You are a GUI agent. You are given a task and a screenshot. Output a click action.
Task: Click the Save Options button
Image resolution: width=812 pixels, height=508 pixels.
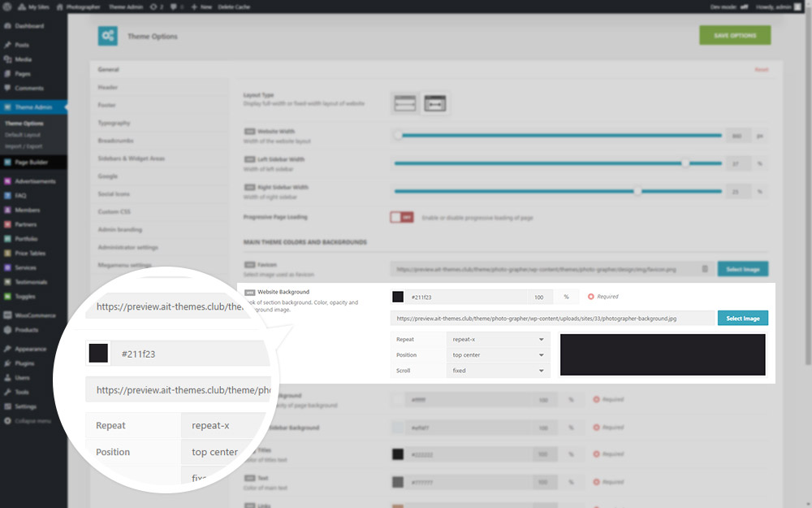(735, 35)
